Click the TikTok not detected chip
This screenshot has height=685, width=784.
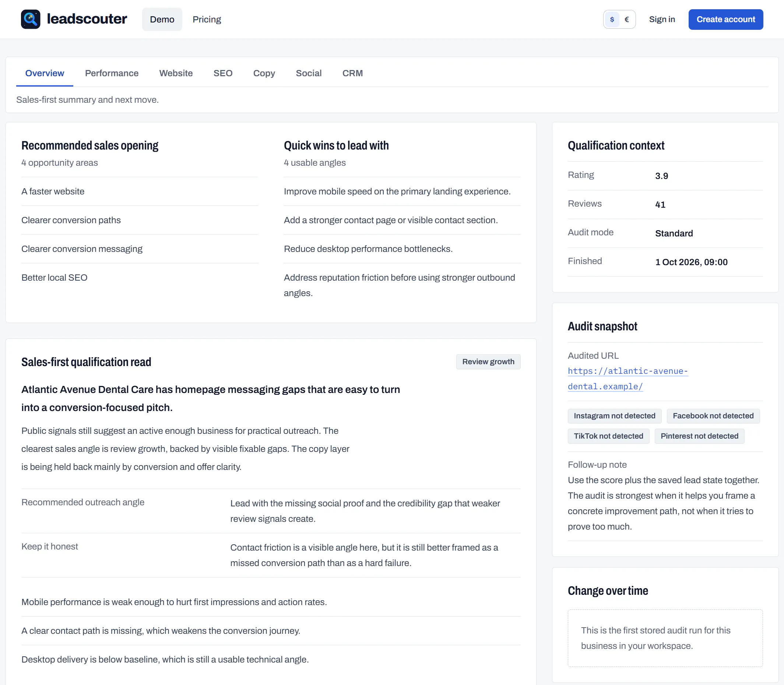(x=608, y=436)
